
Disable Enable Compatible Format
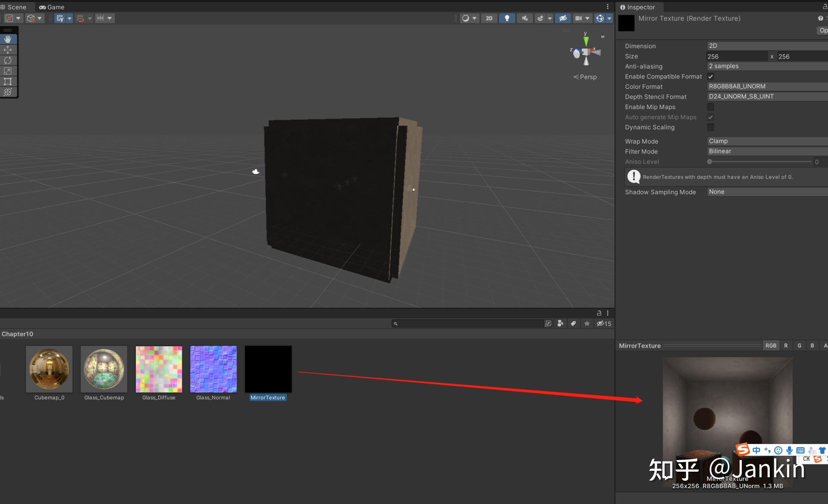click(x=710, y=76)
